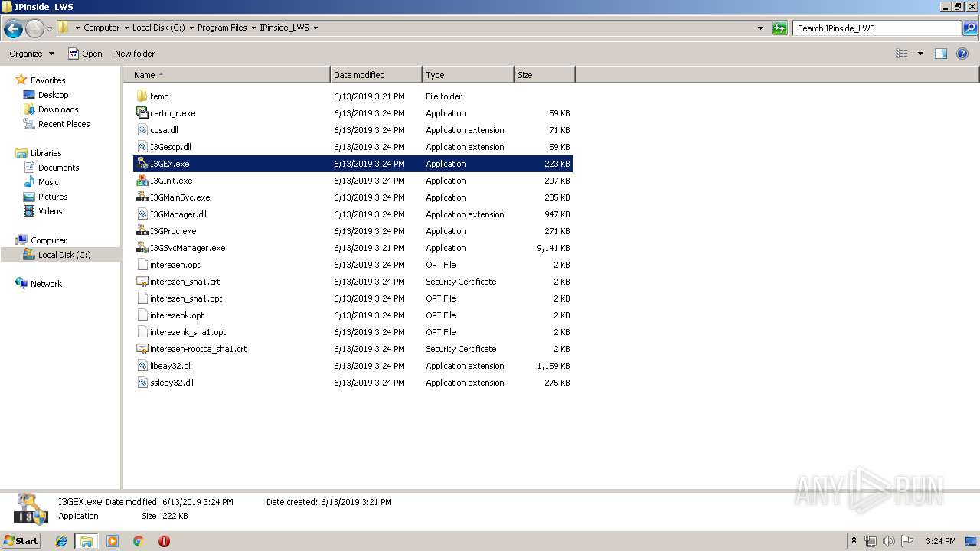Select Documents library
Viewport: 980px width, 551px height.
[58, 168]
